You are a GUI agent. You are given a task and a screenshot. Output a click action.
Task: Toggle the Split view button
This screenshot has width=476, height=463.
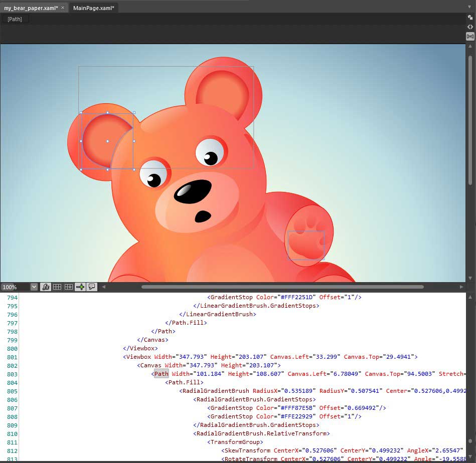click(x=470, y=37)
